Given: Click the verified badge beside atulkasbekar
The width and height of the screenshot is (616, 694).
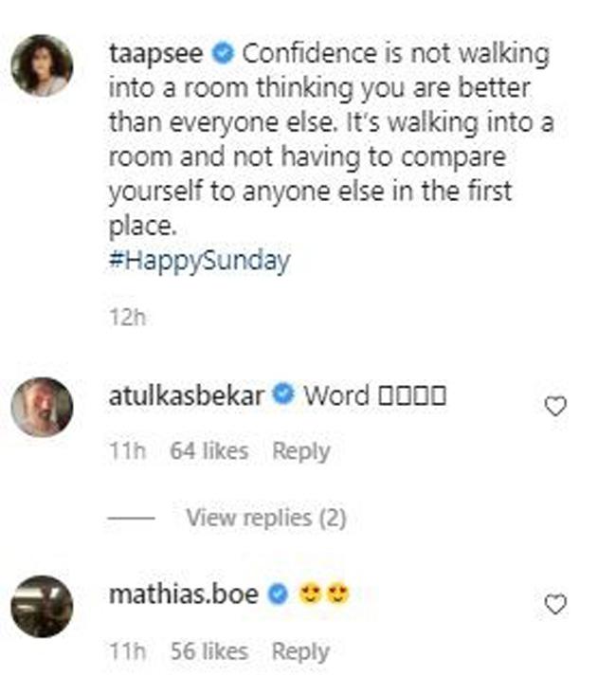Looking at the screenshot, I should [281, 395].
